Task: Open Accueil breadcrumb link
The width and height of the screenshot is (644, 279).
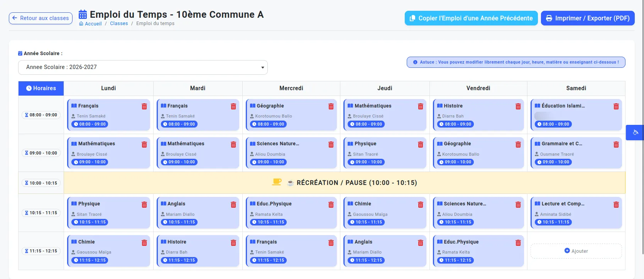Action: [90, 24]
